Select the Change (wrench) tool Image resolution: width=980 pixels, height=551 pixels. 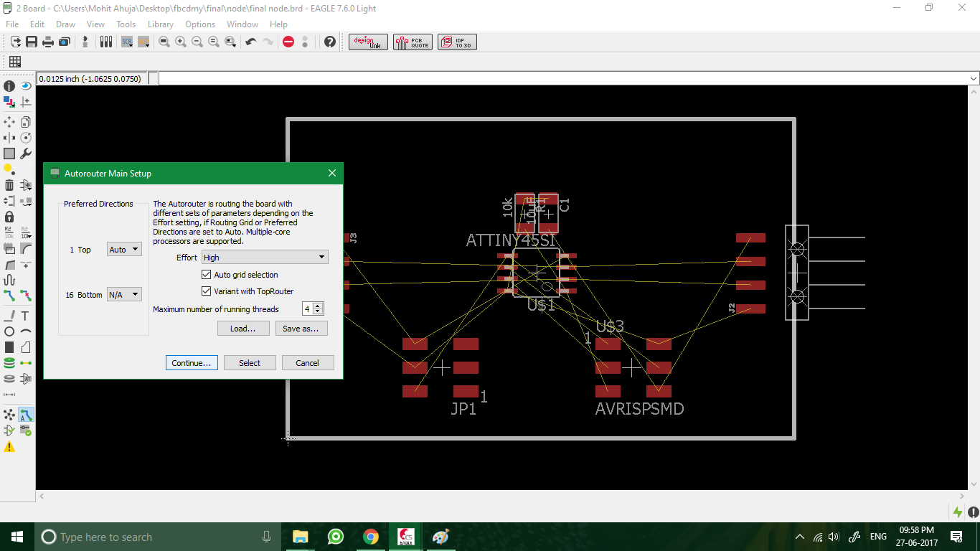point(26,154)
